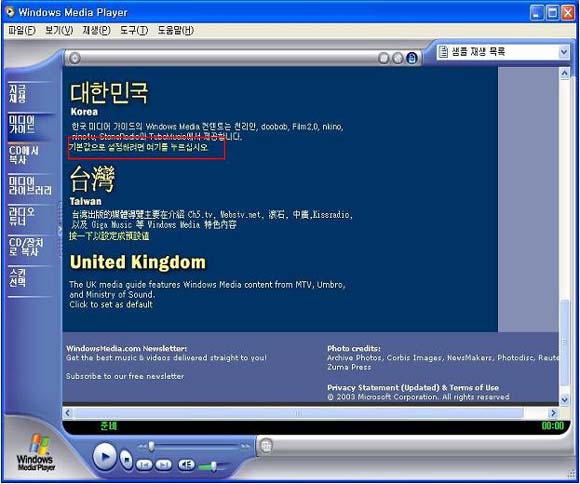Click "WindowsMedia.com Newsletter:" text
Screen dimensions: 580x484
pos(127,349)
